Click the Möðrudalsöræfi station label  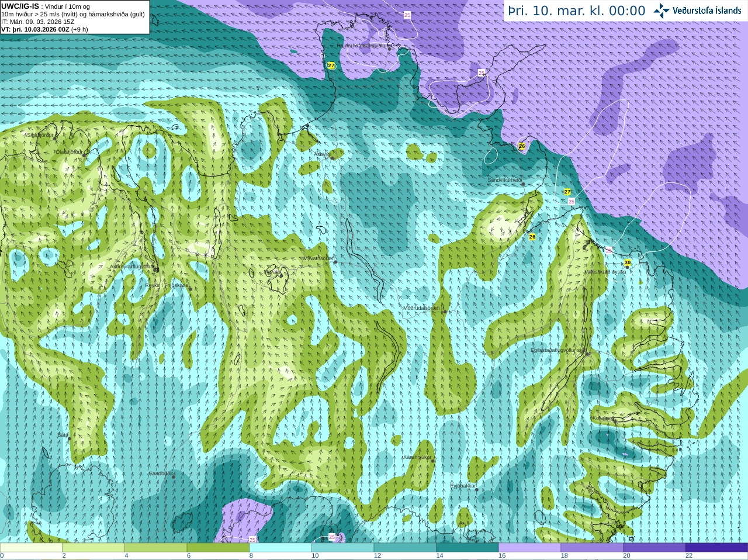click(424, 307)
